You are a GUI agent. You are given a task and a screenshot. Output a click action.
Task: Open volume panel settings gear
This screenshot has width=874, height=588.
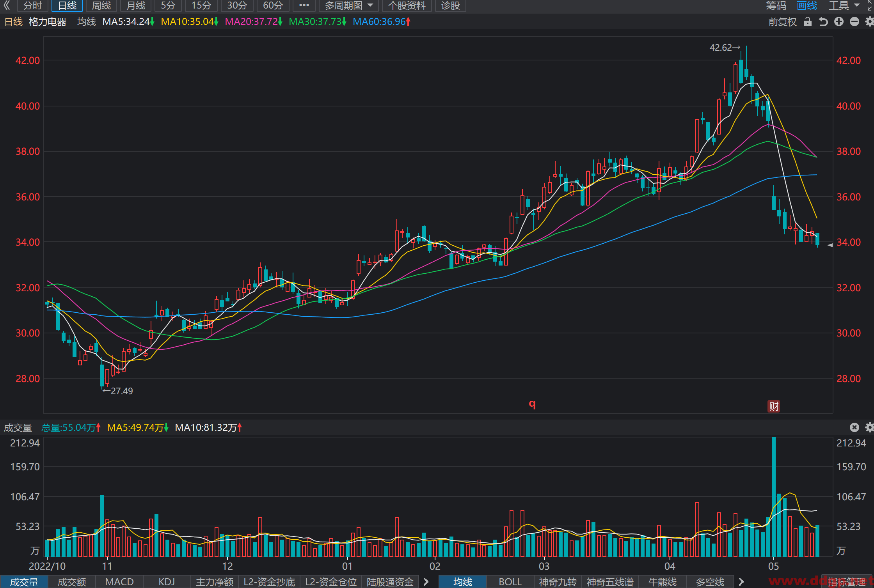(x=870, y=427)
